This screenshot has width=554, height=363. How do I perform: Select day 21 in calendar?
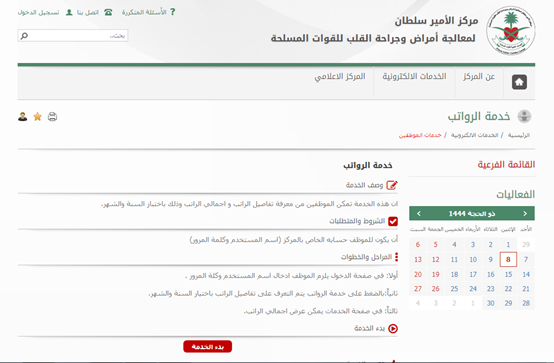coord(526,289)
